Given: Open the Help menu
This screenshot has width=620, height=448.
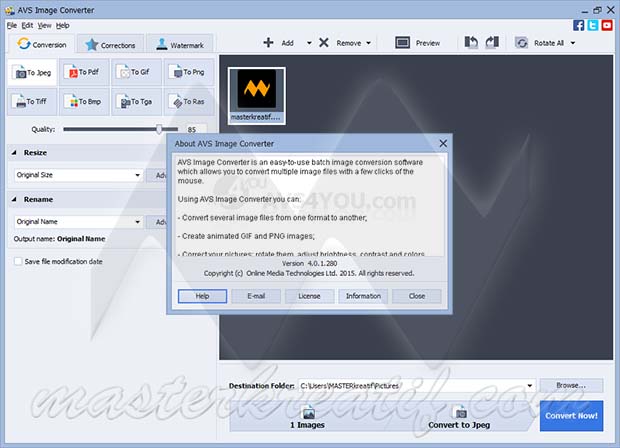Looking at the screenshot, I should click(x=62, y=26).
